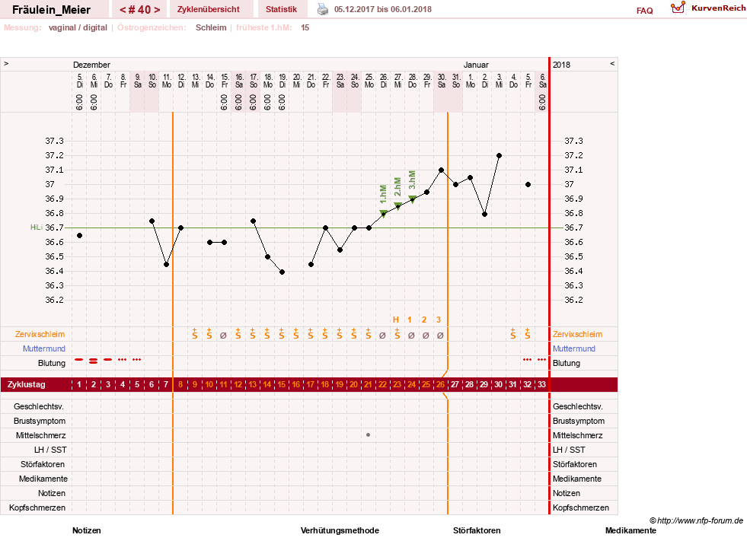The width and height of the screenshot is (747, 560).
Task: Click the Geschlechtsv. label on the left
Action: click(39, 406)
